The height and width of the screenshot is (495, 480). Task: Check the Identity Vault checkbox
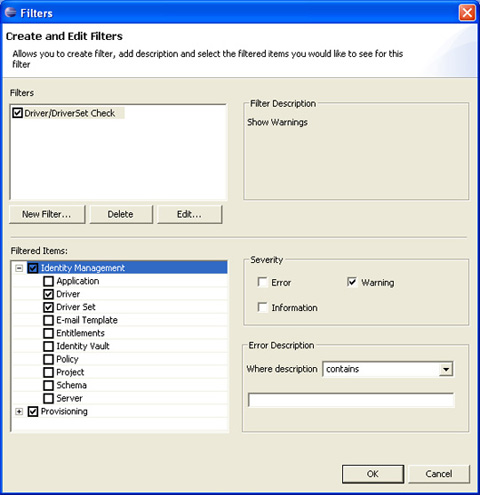[x=48, y=346]
